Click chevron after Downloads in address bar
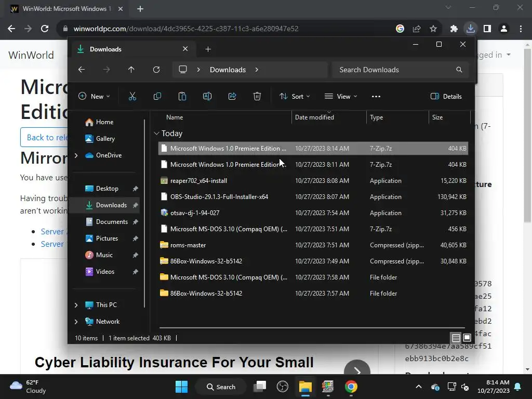Viewport: 532px width, 399px height. point(257,70)
